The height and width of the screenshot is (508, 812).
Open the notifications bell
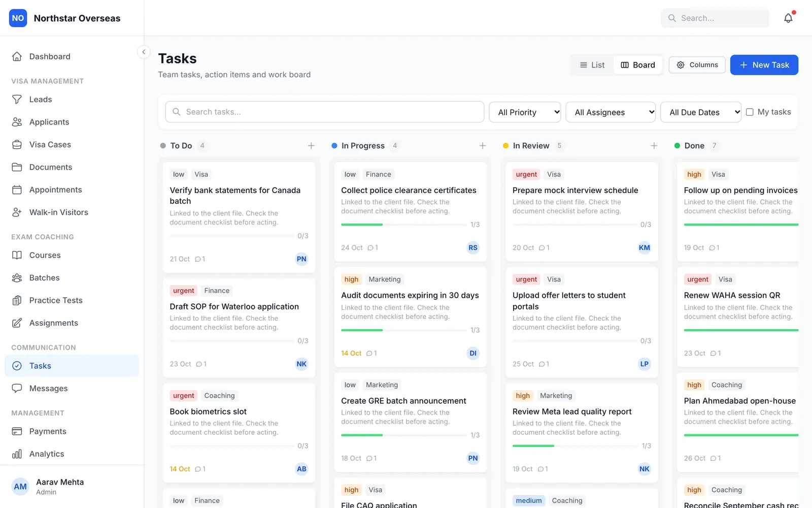788,18
